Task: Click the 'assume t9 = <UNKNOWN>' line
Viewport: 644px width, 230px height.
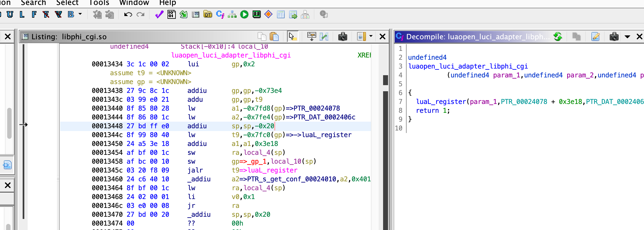Action: click(151, 73)
